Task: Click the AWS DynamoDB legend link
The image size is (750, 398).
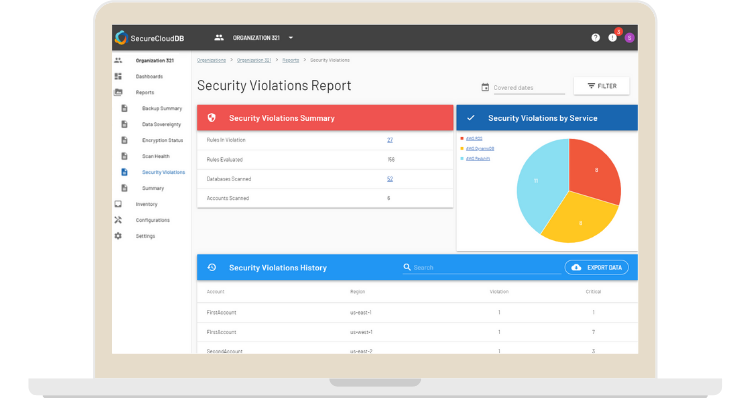Action: (x=480, y=148)
